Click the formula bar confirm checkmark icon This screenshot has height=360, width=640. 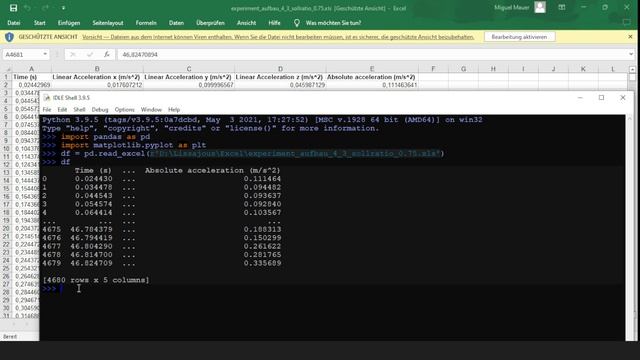[x=90, y=54]
